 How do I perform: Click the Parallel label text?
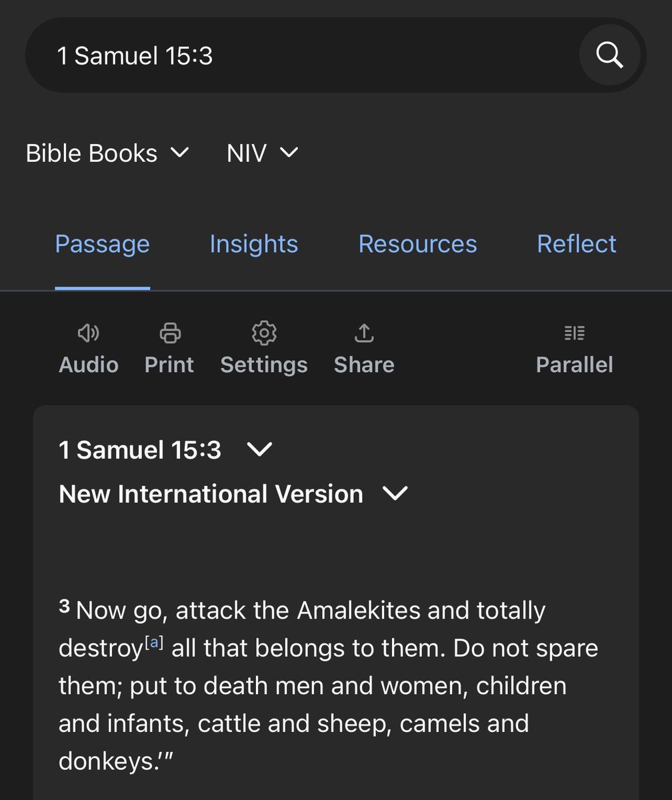click(x=575, y=365)
